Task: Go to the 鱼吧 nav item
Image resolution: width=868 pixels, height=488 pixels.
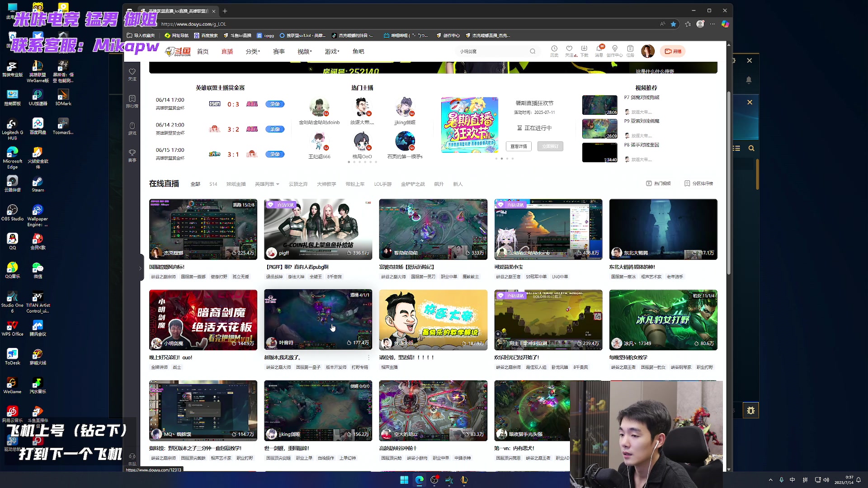Action: [x=358, y=52]
